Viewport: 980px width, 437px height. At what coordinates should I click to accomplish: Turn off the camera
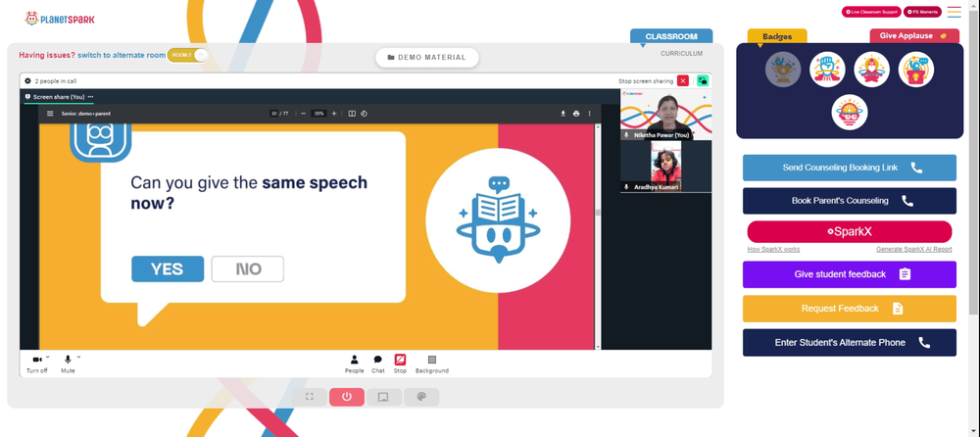[37, 364]
